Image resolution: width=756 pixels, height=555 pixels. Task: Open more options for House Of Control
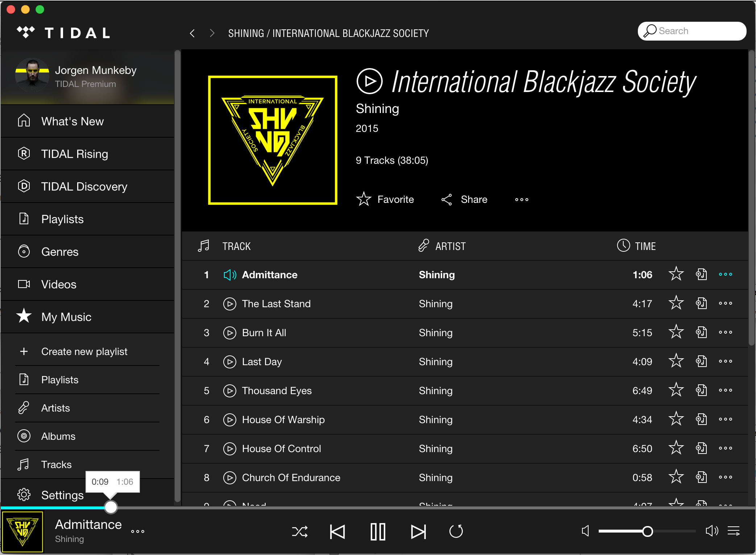tap(726, 448)
